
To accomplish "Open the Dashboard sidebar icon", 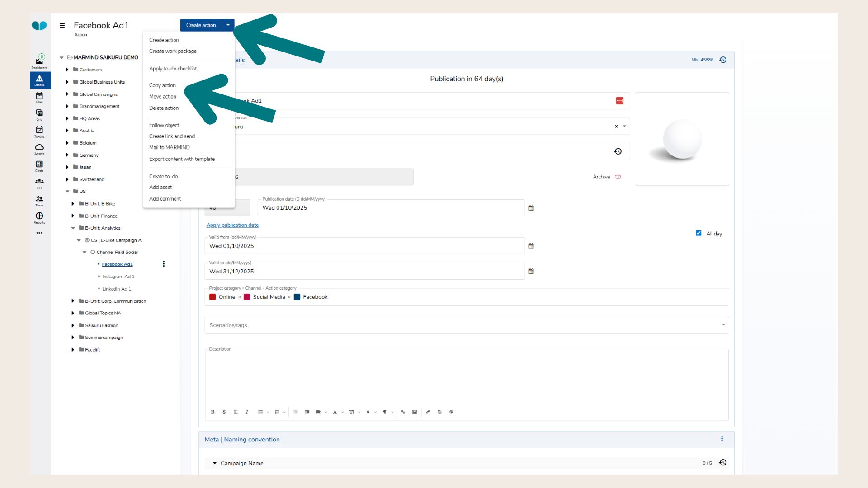I will click(39, 61).
